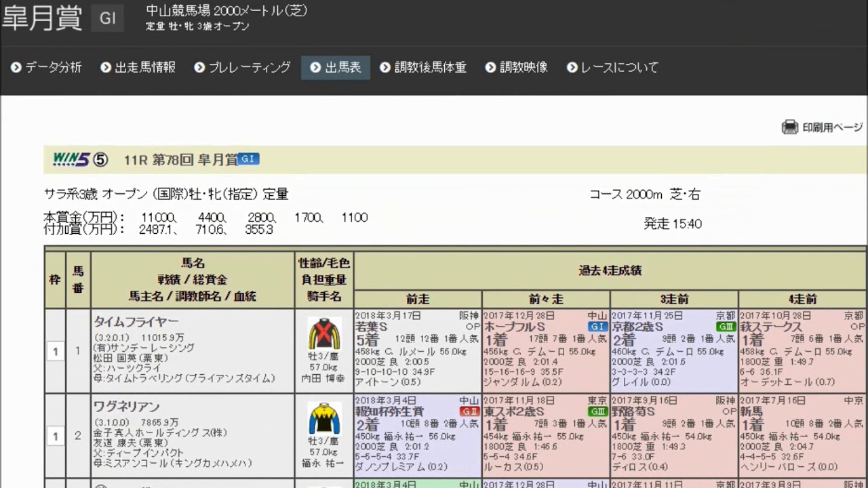868x488 pixels.
Task: Go to the 調教後馬体重 tab
Action: (423, 68)
